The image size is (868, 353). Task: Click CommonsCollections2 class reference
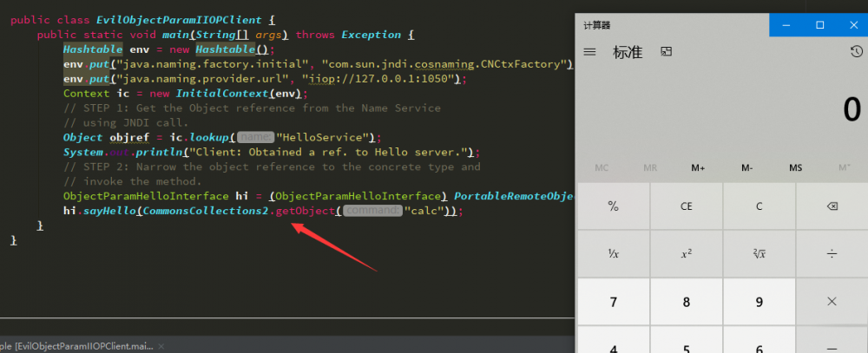[204, 211]
